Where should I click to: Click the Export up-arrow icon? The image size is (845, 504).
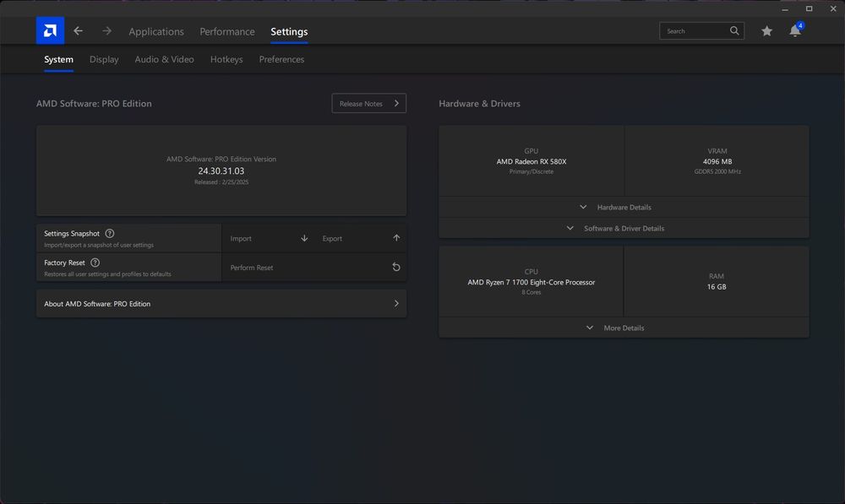click(396, 238)
